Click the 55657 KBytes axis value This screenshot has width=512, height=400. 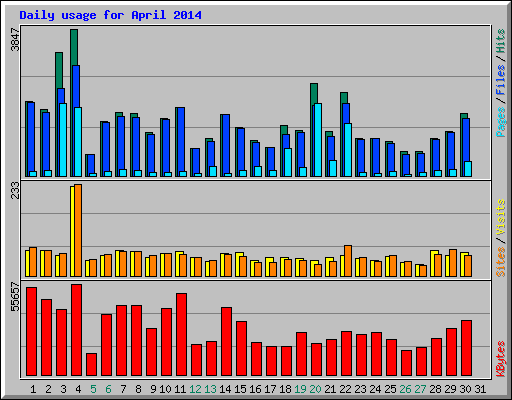pos(15,296)
